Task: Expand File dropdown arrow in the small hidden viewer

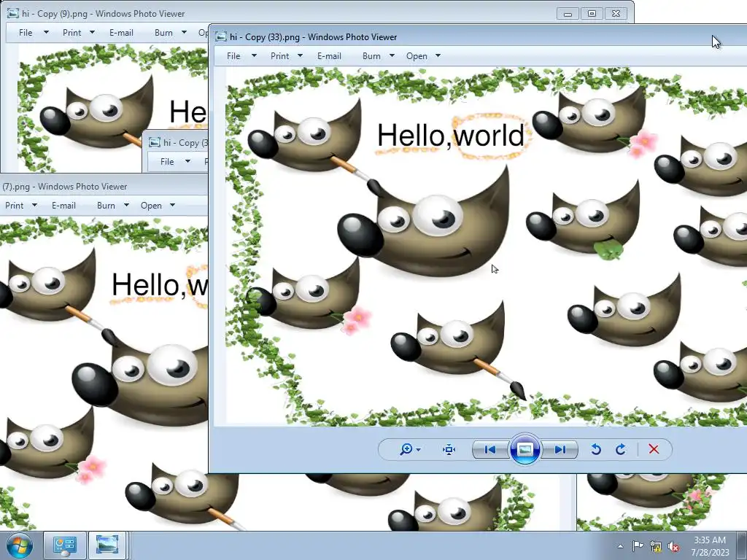Action: click(187, 161)
